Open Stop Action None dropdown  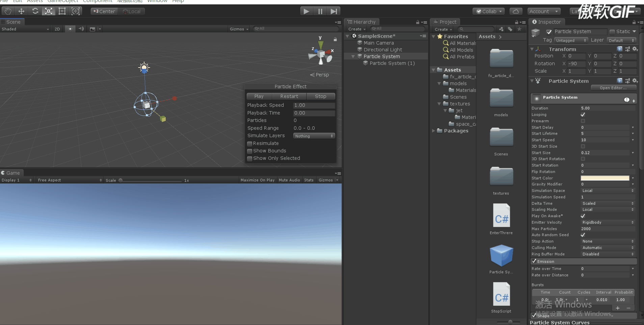tap(608, 241)
